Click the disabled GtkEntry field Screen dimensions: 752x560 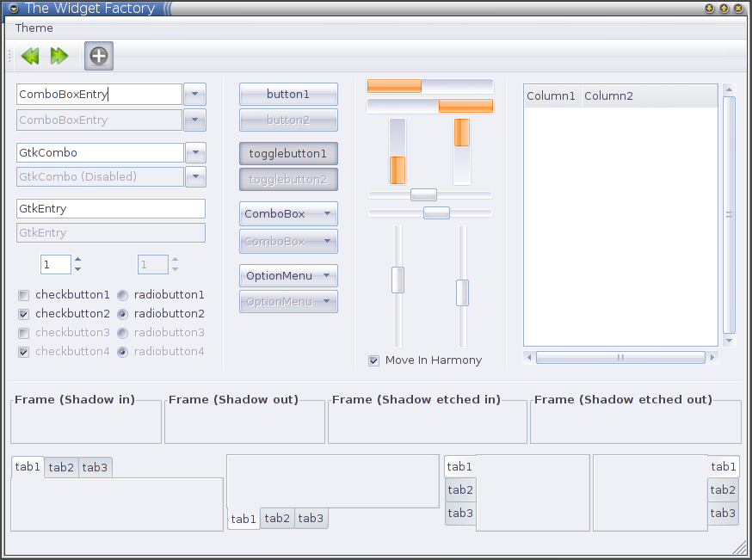111,232
